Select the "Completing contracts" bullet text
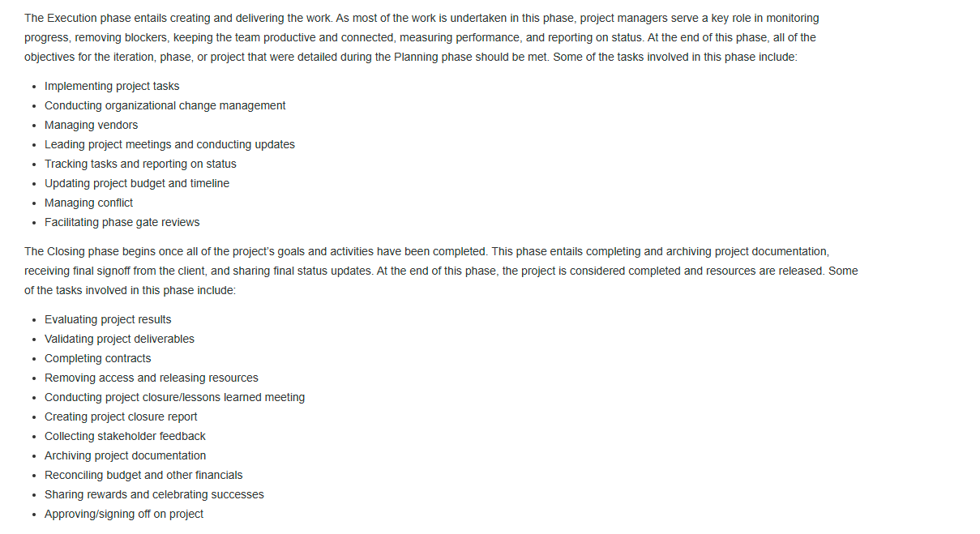This screenshot has height=534, width=980. [97, 358]
